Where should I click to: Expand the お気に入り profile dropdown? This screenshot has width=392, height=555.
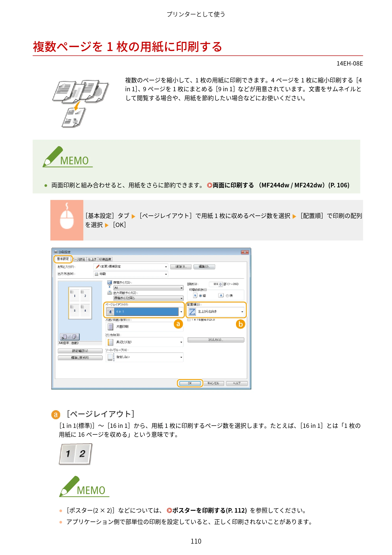pos(131,267)
